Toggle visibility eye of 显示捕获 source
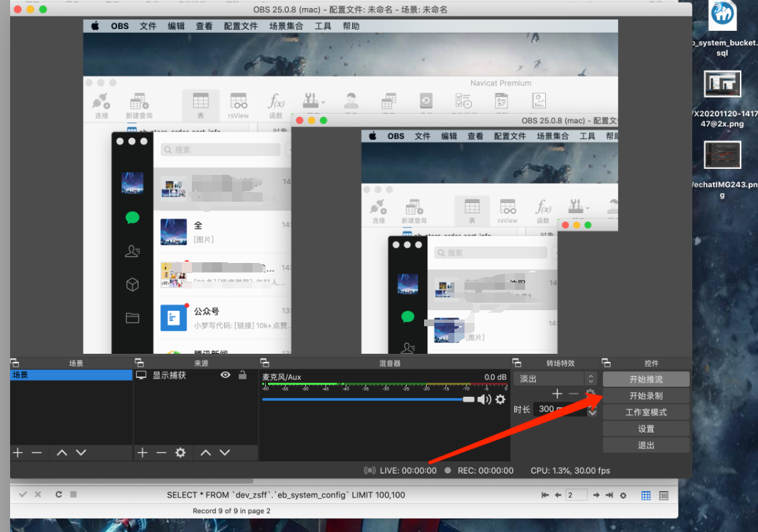 pos(226,375)
